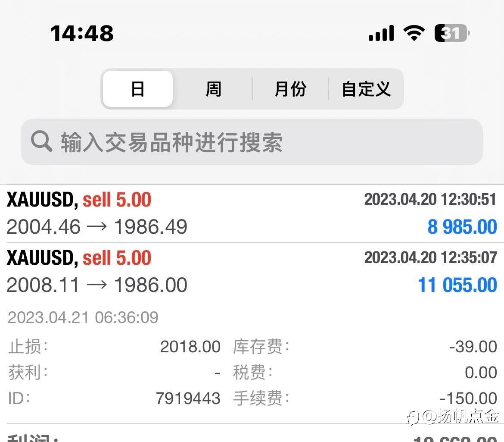This screenshot has width=504, height=442.
Task: Select the 日 (day) period tab
Action: point(137,89)
